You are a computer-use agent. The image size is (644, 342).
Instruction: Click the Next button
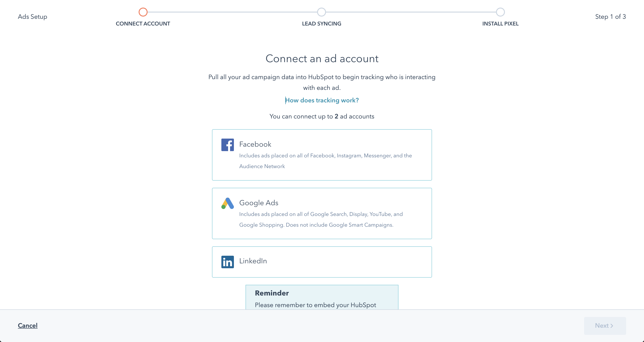pyautogui.click(x=605, y=326)
